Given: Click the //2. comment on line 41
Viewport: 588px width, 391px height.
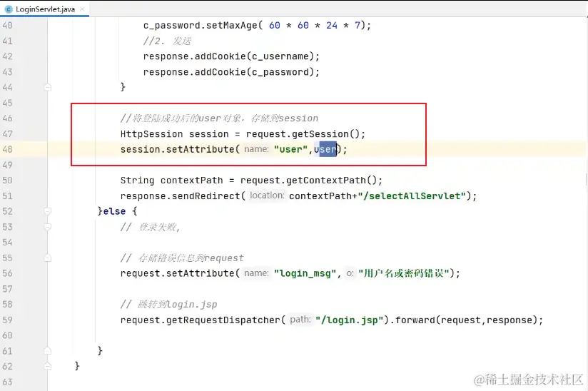Looking at the screenshot, I should pyautogui.click(x=167, y=41).
